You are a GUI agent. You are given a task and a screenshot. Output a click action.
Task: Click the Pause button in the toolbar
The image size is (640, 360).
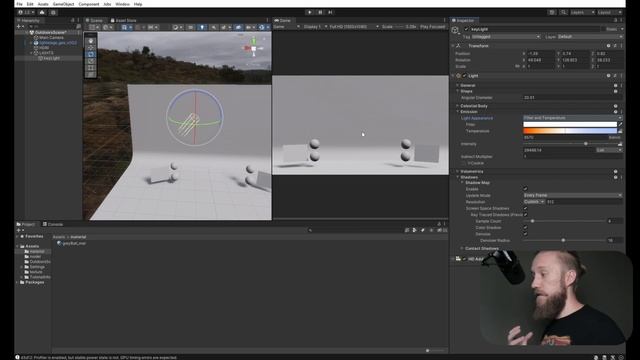tap(320, 12)
